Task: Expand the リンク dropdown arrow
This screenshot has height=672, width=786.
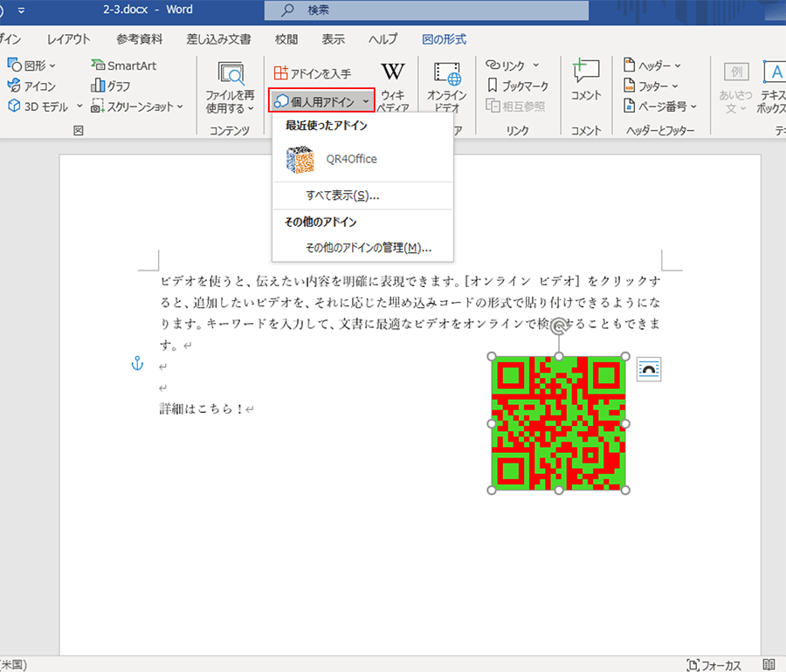Action: pos(536,65)
